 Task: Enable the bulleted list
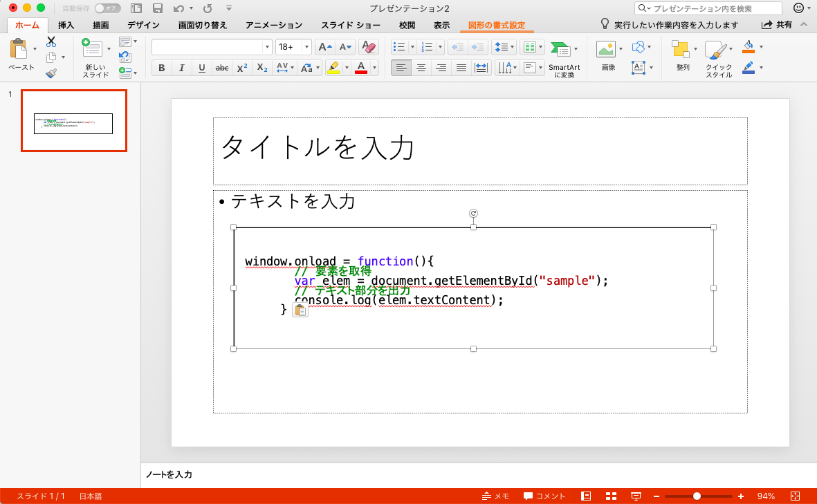400,46
